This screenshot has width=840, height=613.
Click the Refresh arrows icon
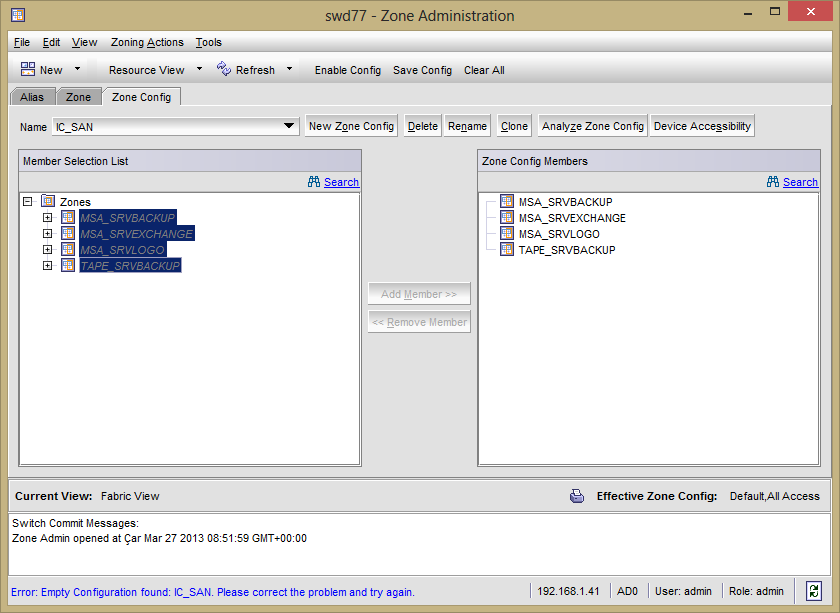point(224,69)
